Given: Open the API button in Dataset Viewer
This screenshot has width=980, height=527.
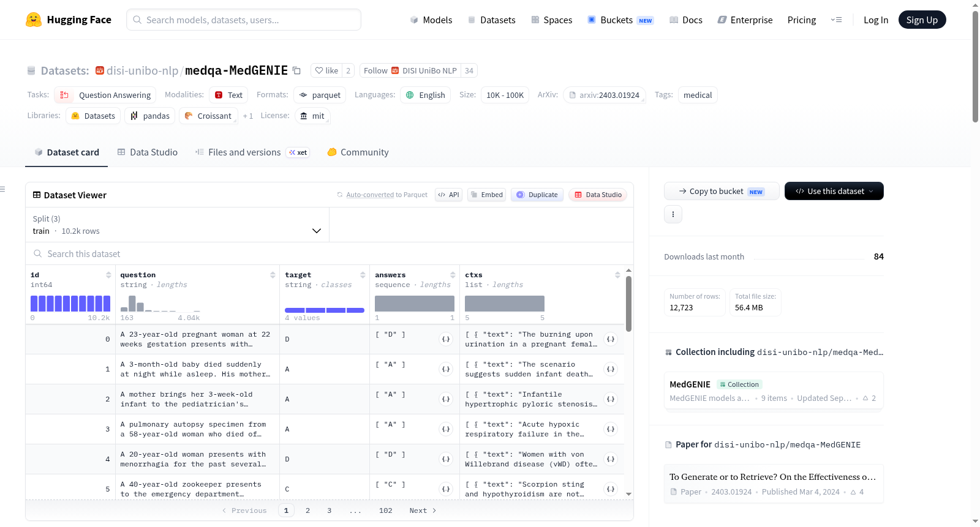Looking at the screenshot, I should tap(448, 195).
